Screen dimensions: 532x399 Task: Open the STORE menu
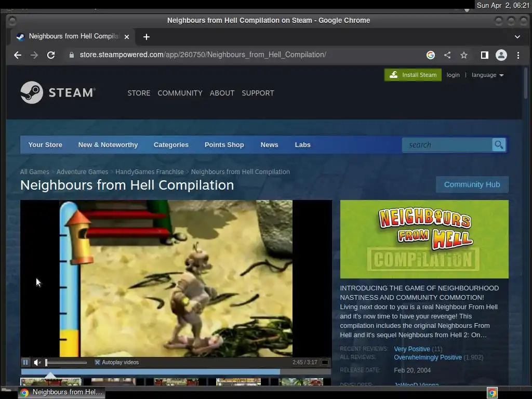[139, 93]
